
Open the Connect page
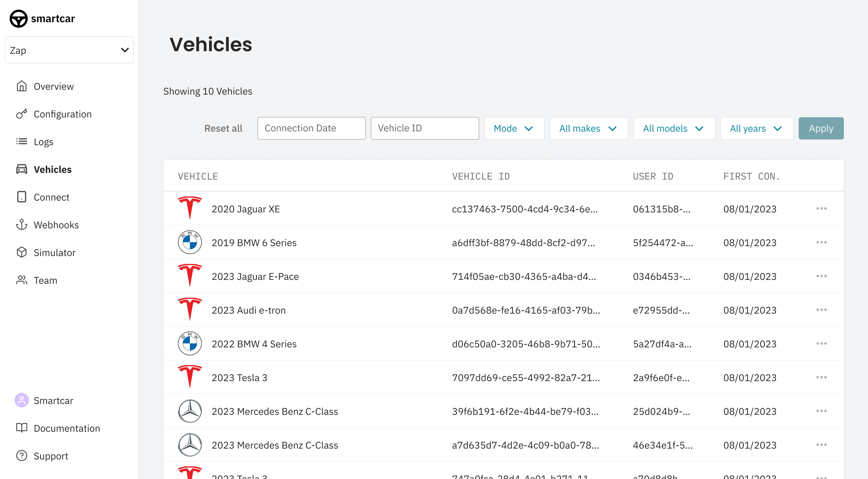pos(52,197)
